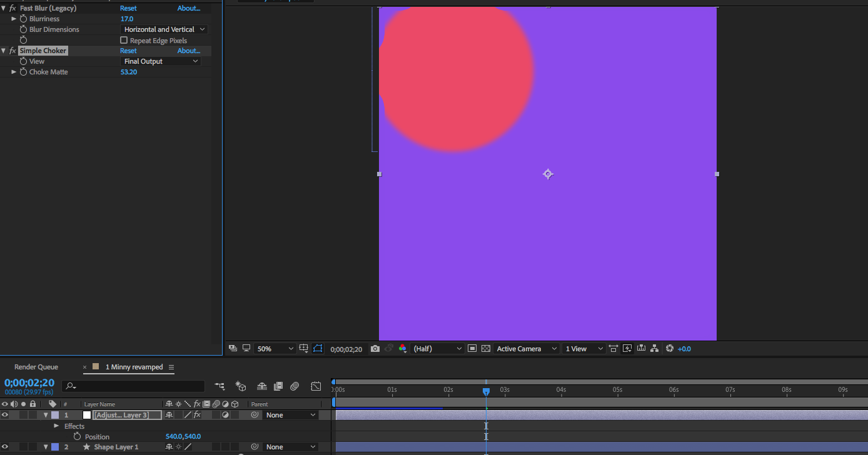
Task: Click the Frame Blending timeline icon
Action: coord(278,386)
